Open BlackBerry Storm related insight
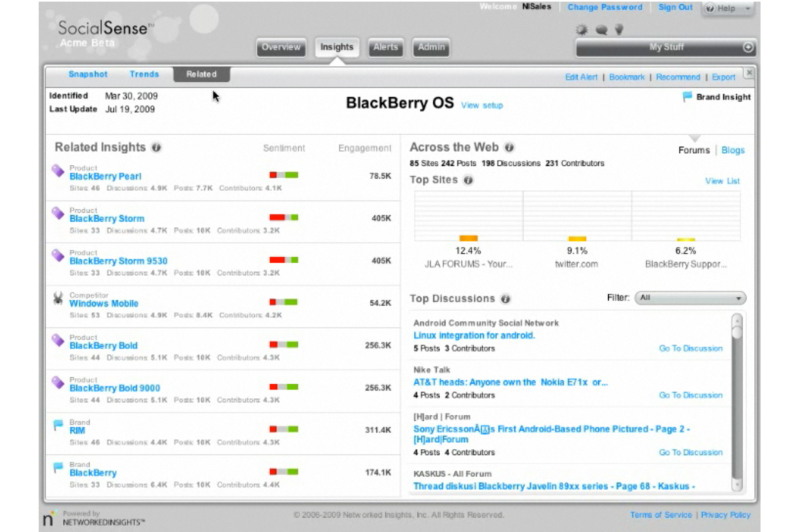 point(107,218)
